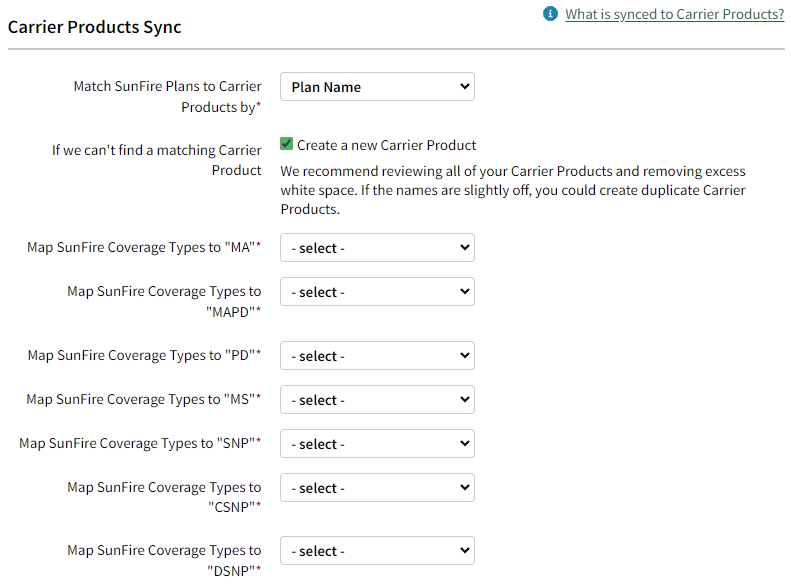Click the 'Map SunFire Coverage Types to "MAPD"' label

pos(164,301)
